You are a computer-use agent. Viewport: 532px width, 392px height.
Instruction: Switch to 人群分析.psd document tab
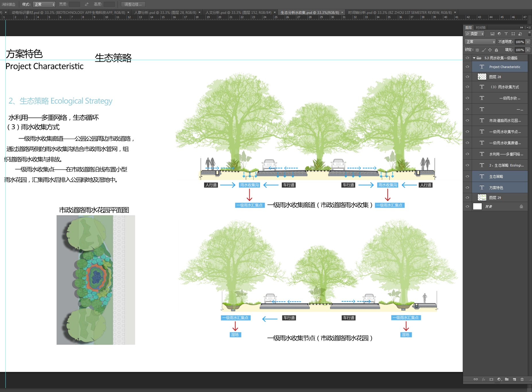pos(165,13)
